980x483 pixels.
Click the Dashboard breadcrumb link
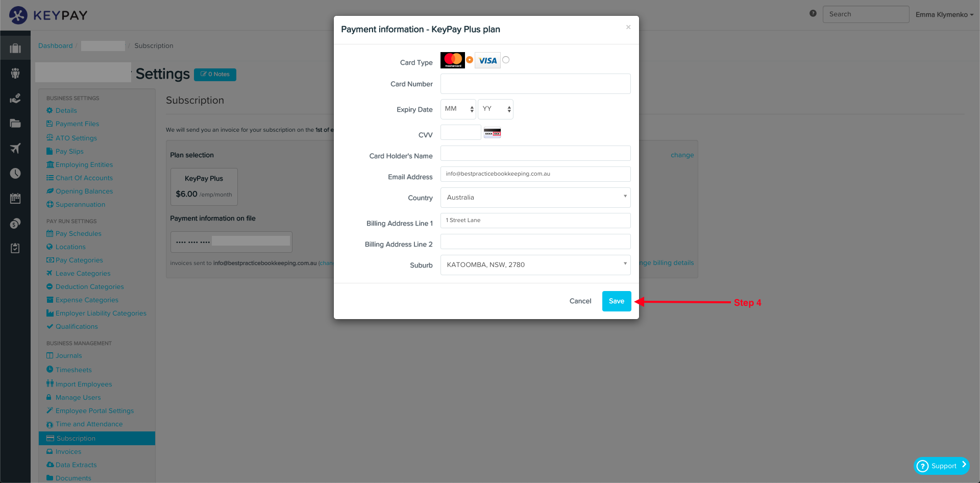55,45
